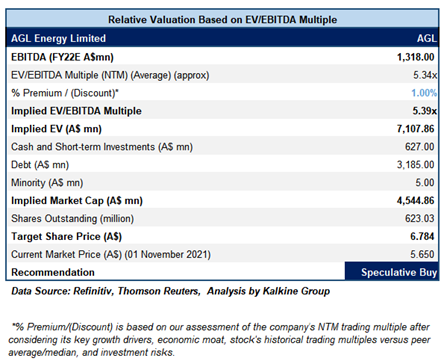
Task: Select the Data Source attribution line
Action: (170, 291)
